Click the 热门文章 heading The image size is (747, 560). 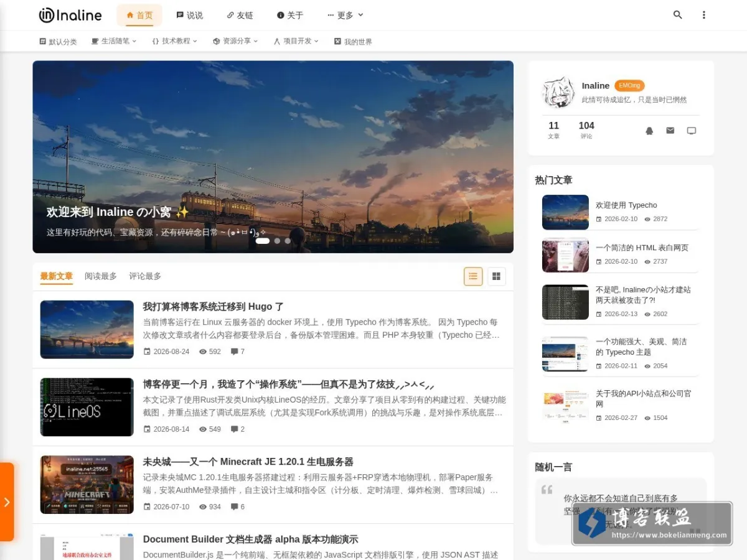coord(553,180)
